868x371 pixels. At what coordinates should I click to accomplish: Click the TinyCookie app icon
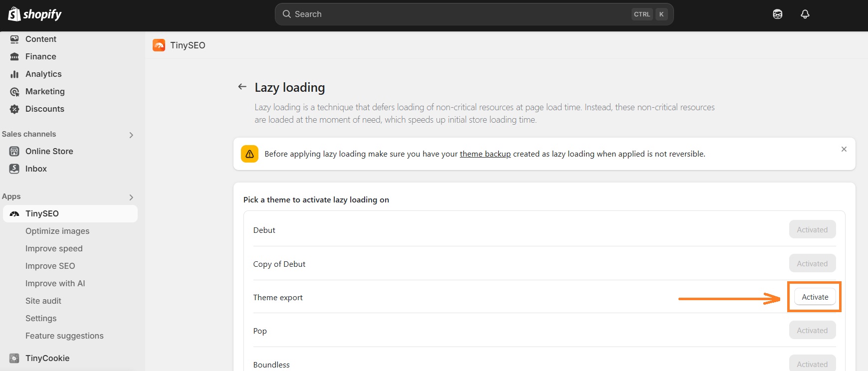[14, 358]
